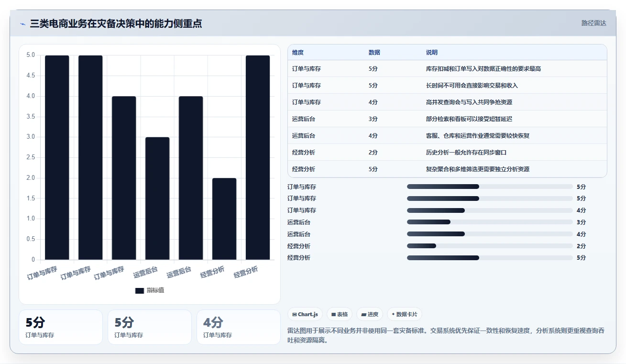The image size is (626, 364).
Task: Select the title 三类电商业务在灾备决策中的能力侧重点
Action: (116, 23)
